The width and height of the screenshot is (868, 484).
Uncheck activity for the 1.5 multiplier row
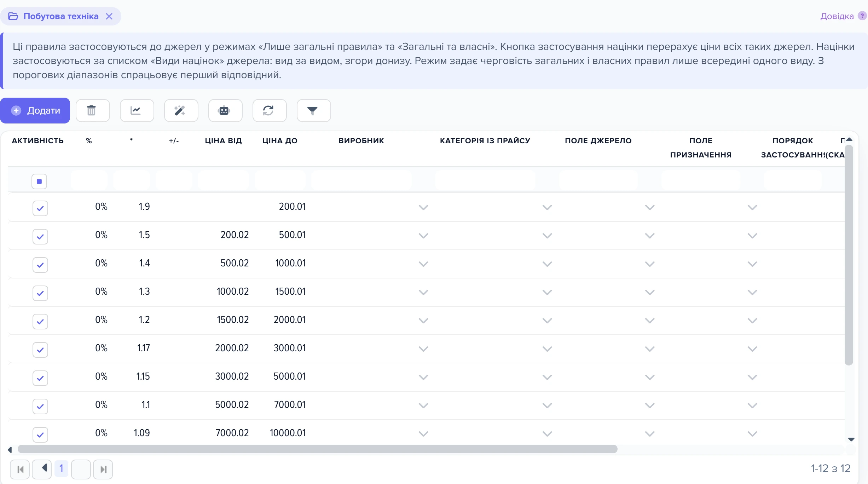tap(40, 236)
